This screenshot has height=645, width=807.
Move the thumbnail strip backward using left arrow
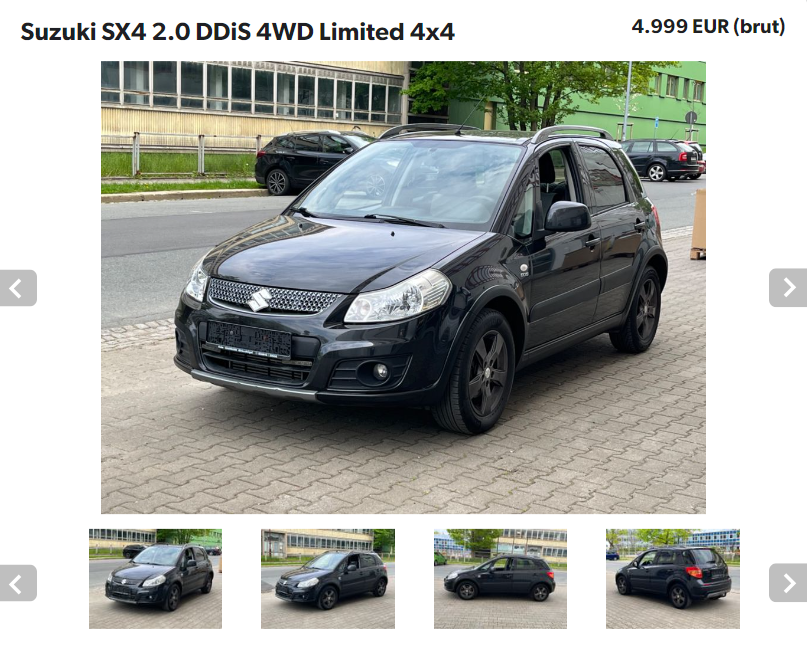18,583
